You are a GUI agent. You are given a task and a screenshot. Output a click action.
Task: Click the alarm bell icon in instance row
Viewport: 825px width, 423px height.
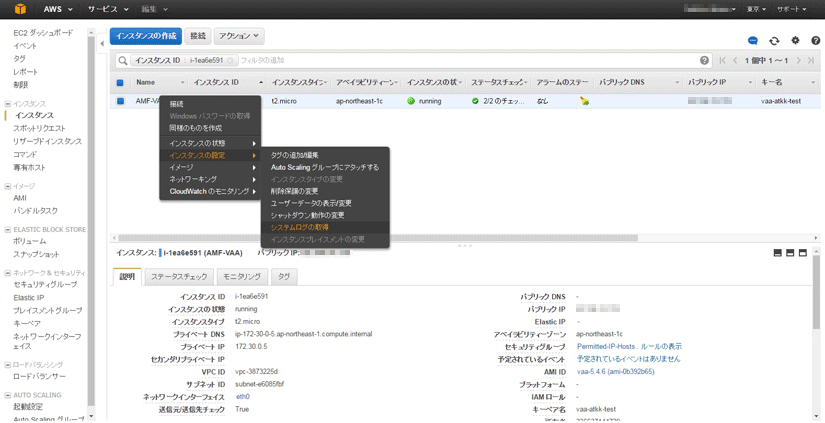(x=584, y=101)
